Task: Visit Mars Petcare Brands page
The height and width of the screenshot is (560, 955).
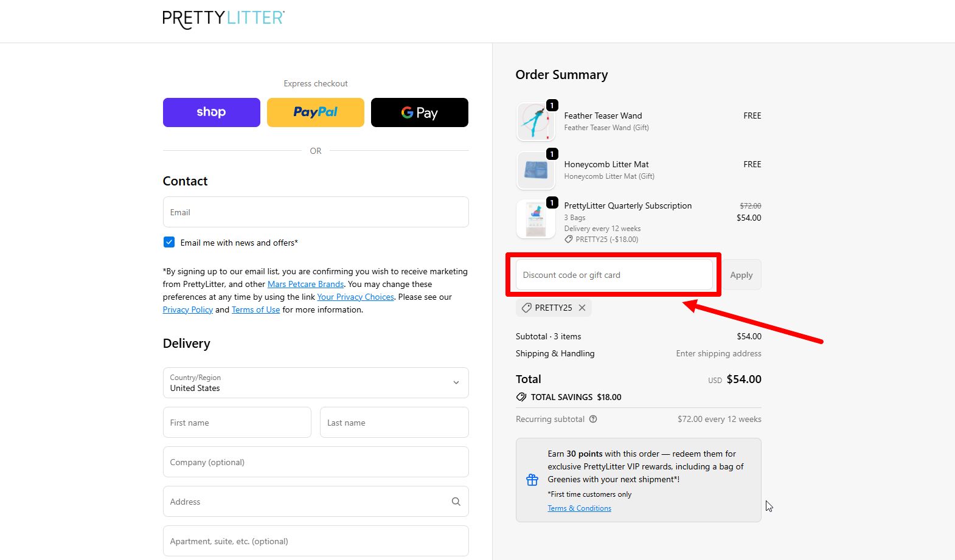Action: click(305, 284)
